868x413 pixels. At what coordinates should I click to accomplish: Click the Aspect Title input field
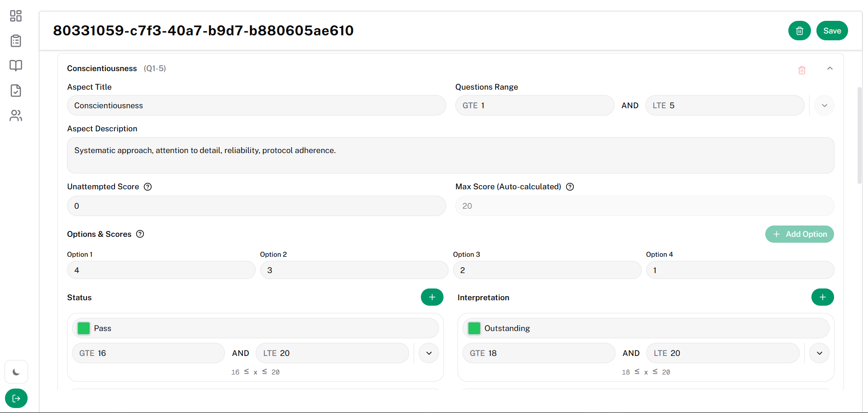coord(256,106)
